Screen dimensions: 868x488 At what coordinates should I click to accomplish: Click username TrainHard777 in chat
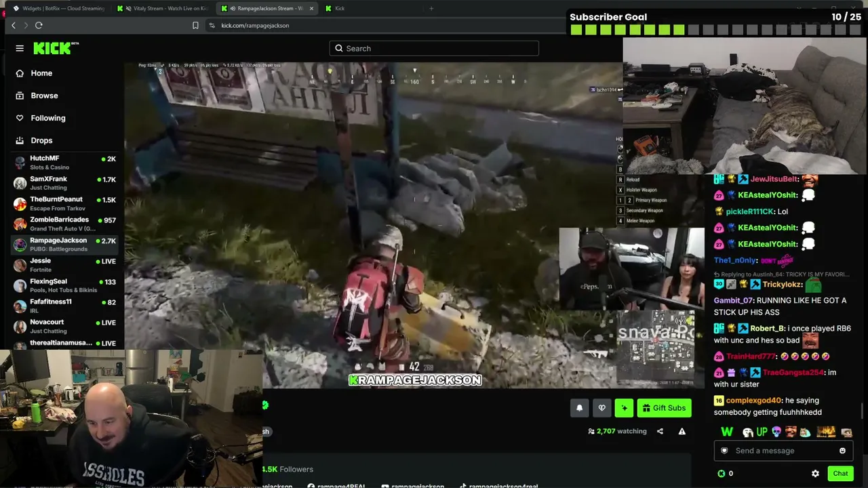(750, 357)
